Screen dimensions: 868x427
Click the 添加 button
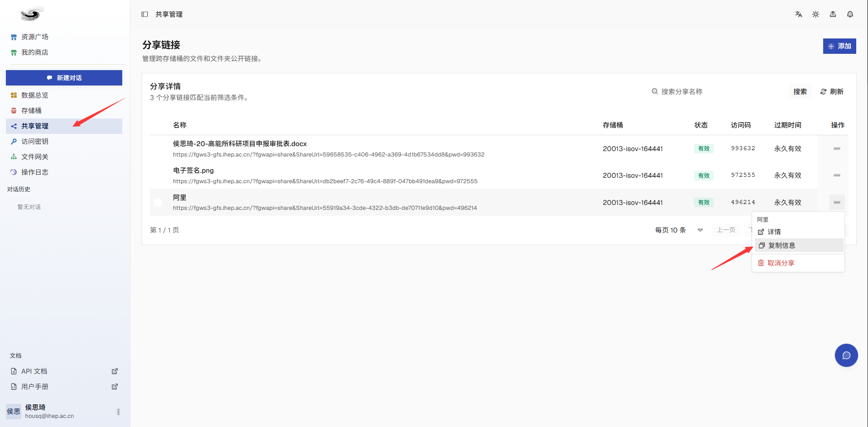839,46
